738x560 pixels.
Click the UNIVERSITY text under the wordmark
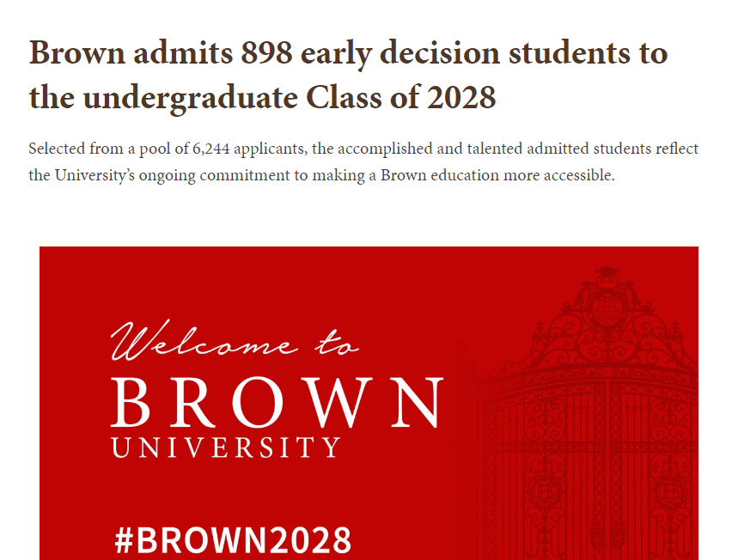pos(226,447)
